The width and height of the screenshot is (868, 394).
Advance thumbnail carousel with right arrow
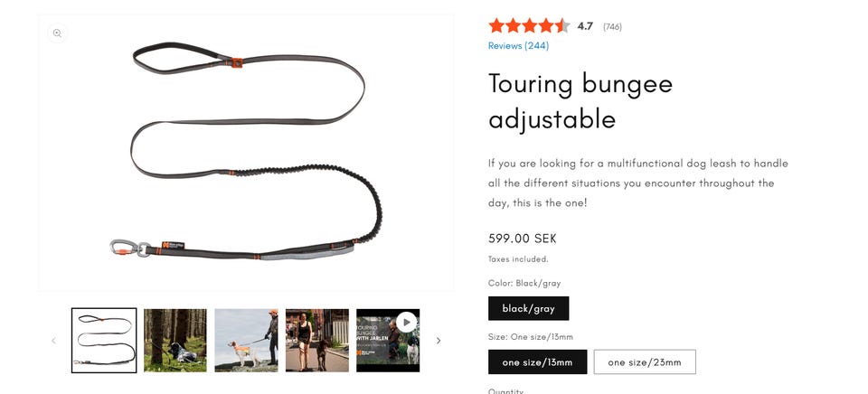coord(439,341)
